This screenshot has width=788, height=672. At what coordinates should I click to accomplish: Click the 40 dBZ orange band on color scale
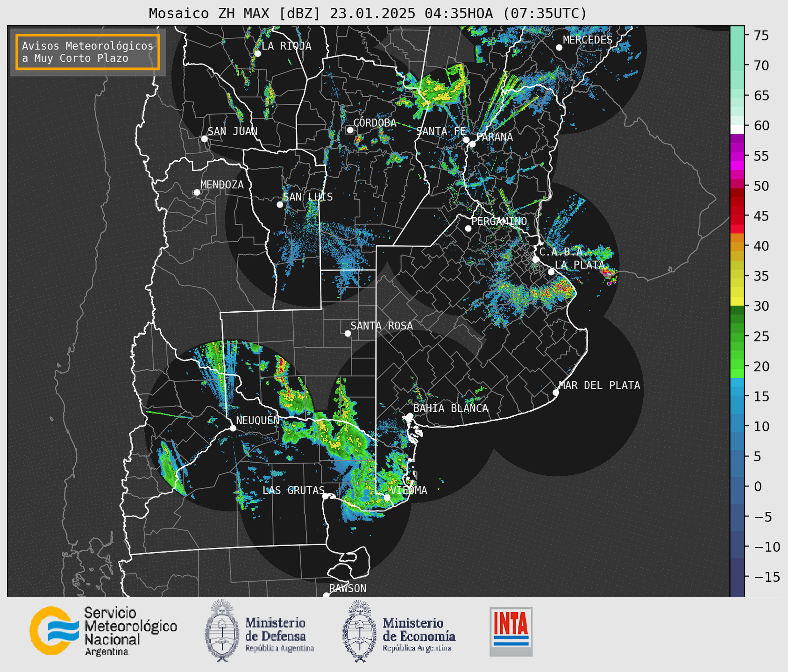737,246
